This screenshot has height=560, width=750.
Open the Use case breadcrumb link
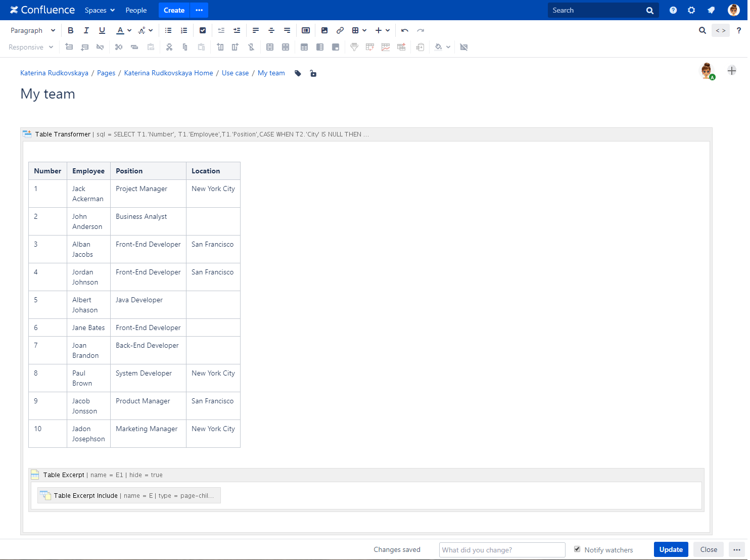coord(235,73)
